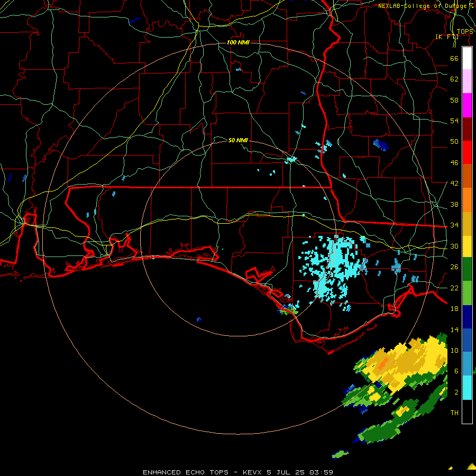Click the 'KEVX' station ID in the caption
Screen dimensions: 476x476
tap(253, 472)
